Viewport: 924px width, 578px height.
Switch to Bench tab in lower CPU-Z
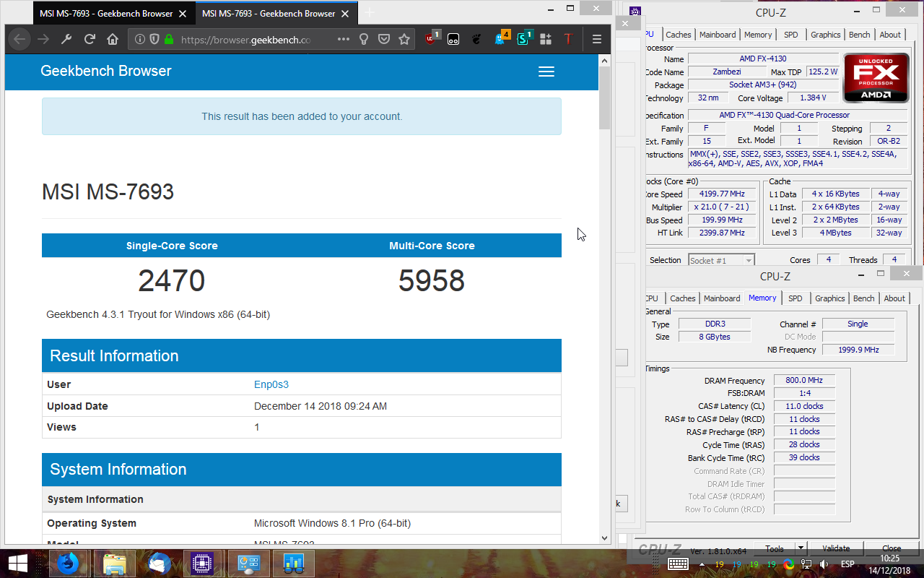[863, 298]
